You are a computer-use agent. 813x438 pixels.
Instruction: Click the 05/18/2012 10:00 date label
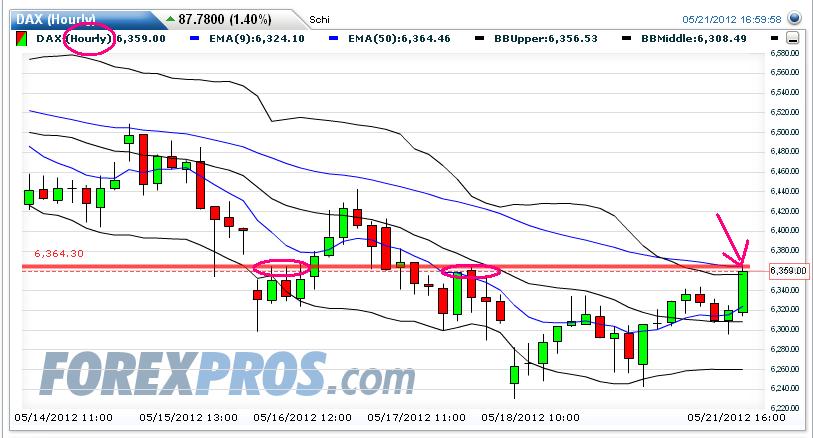(530, 417)
